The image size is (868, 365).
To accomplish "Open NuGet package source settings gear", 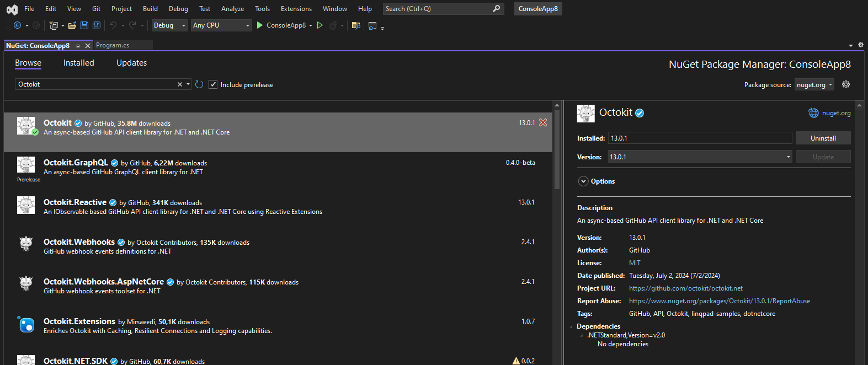I will tap(846, 84).
